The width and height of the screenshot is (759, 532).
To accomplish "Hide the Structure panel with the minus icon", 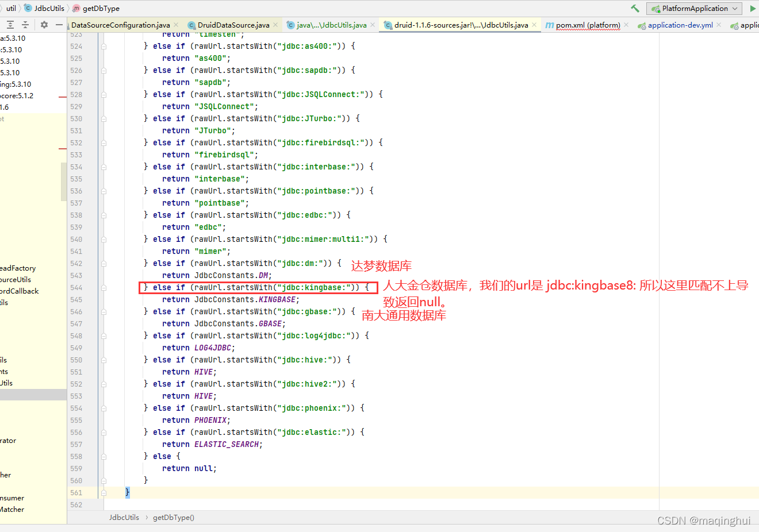I will 59,25.
